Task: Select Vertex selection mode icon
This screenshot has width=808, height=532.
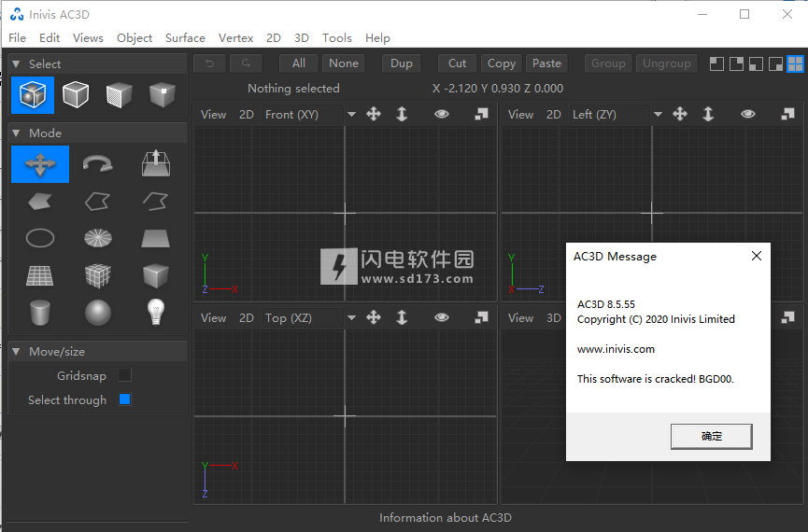Action: [x=162, y=95]
